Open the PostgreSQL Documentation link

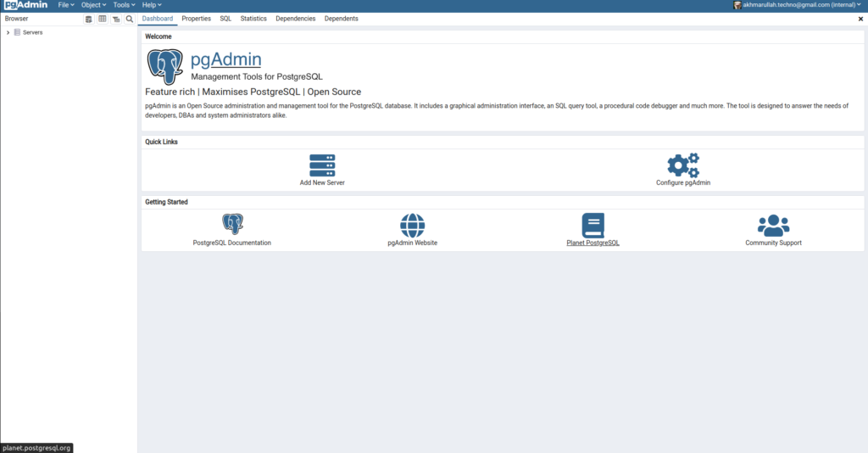pyautogui.click(x=232, y=243)
